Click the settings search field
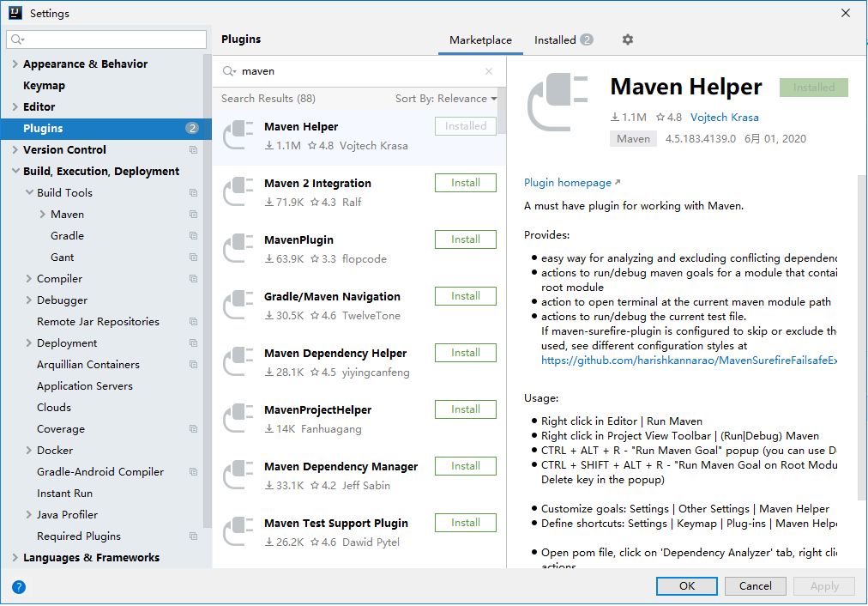This screenshot has height=606, width=868. [x=106, y=39]
